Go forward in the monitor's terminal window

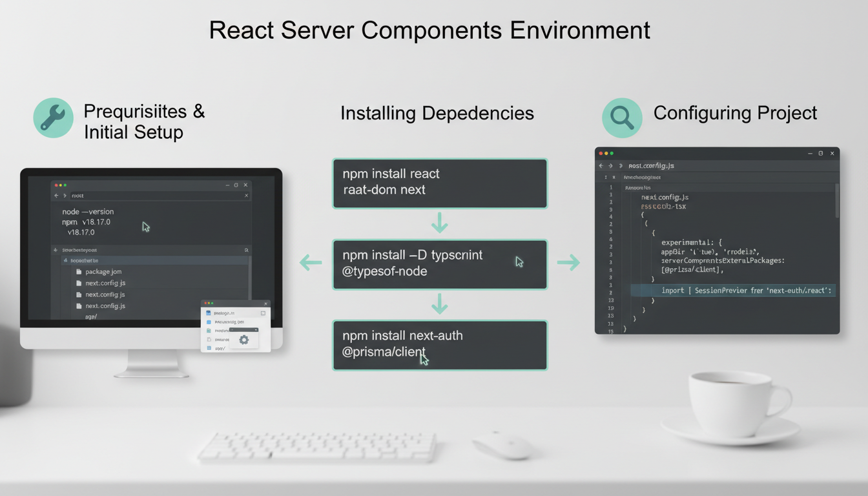[65, 195]
